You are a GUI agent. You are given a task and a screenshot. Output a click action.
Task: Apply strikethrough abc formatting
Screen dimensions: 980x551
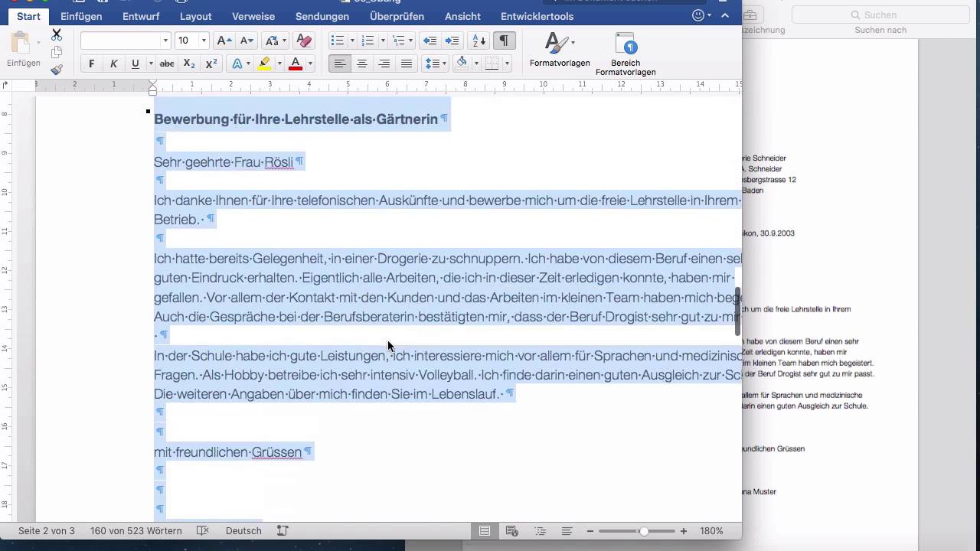point(166,64)
